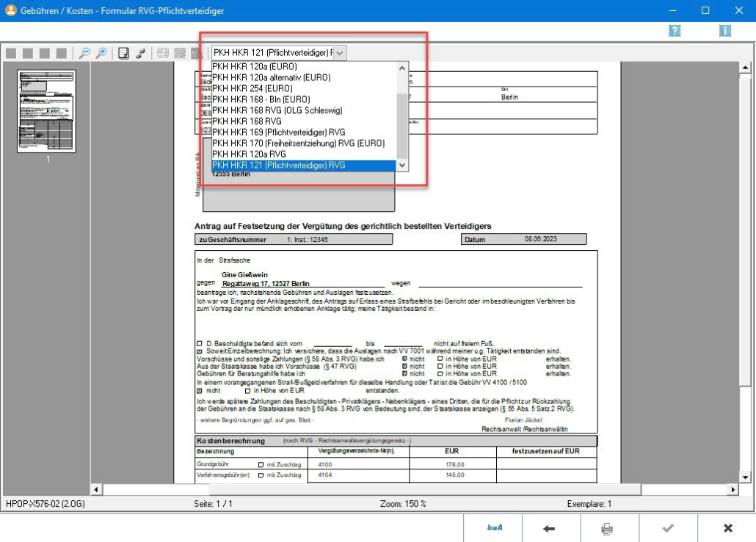Open the help question mark icon
Image resolution: width=756 pixels, height=542 pixels.
coord(675,31)
